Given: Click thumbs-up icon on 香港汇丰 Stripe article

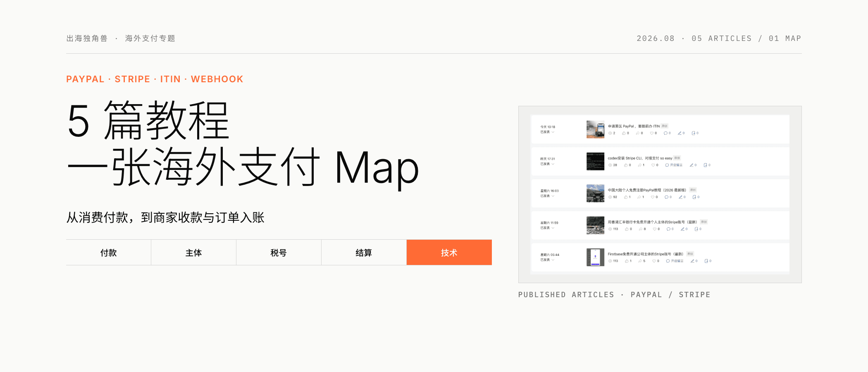Looking at the screenshot, I should coord(627,229).
